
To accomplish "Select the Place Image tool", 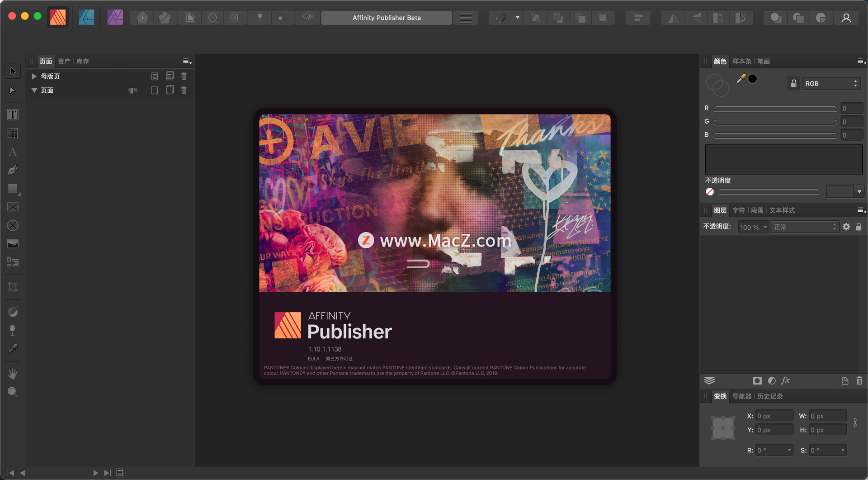I will 13,244.
